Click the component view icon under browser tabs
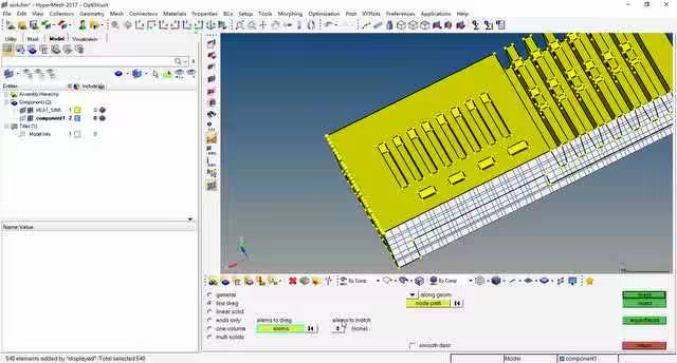 32,50
